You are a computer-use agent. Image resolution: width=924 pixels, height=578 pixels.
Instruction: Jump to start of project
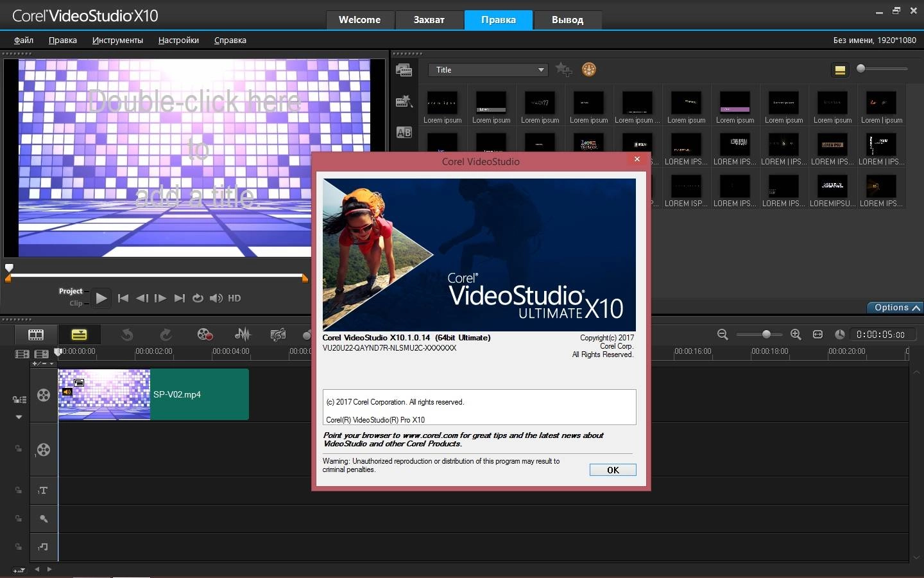[123, 298]
